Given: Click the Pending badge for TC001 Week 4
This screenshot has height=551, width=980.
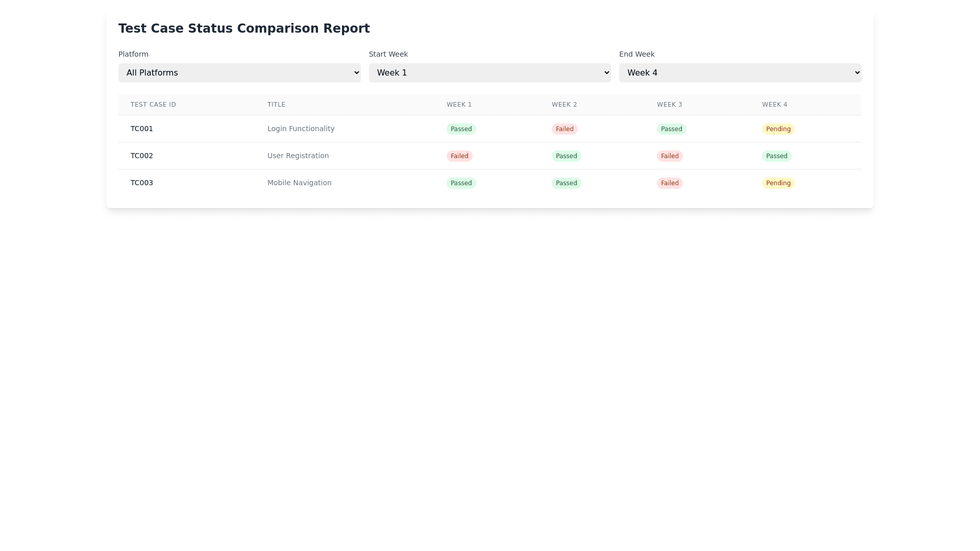Looking at the screenshot, I should 778,129.
